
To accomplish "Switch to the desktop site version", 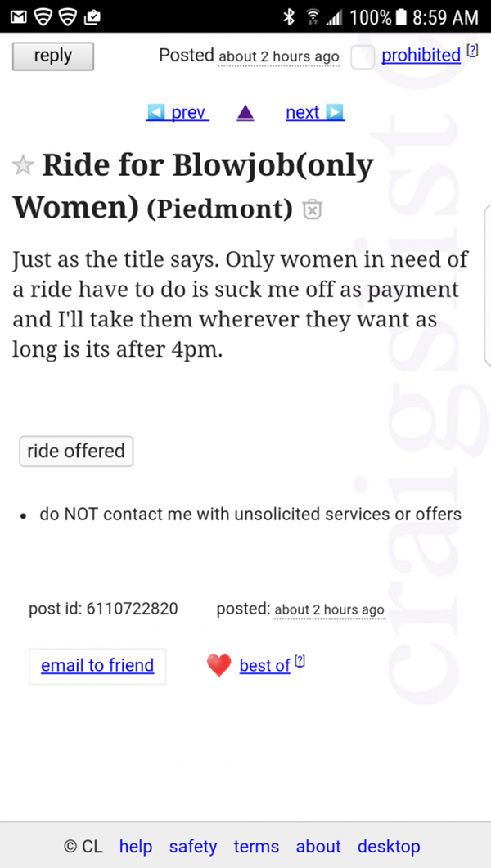I will (x=389, y=846).
